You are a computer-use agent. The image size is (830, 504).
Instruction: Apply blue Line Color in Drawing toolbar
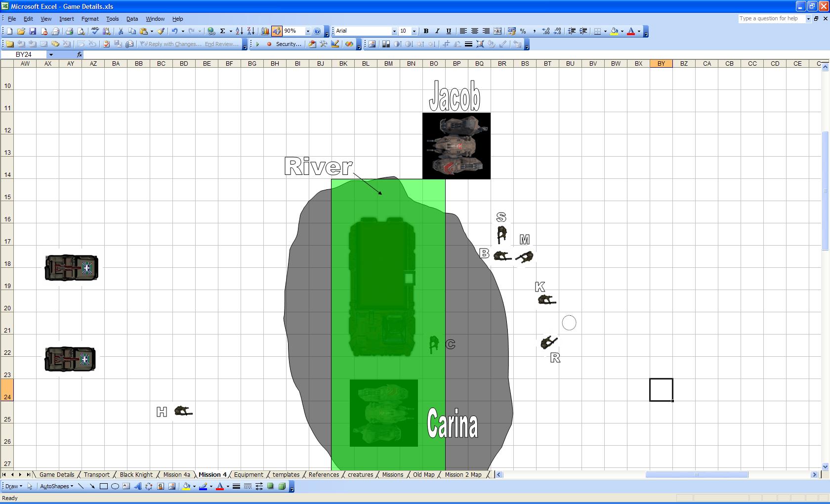point(203,486)
